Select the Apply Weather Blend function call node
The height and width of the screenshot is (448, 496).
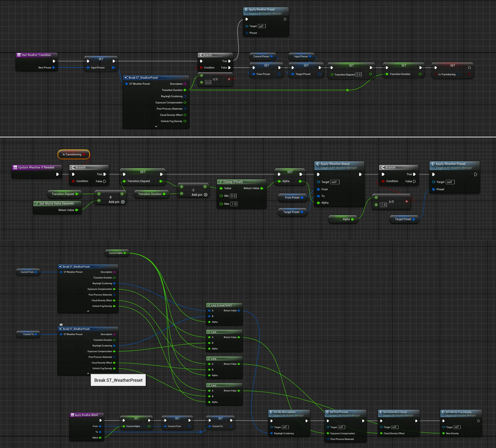[339, 184]
